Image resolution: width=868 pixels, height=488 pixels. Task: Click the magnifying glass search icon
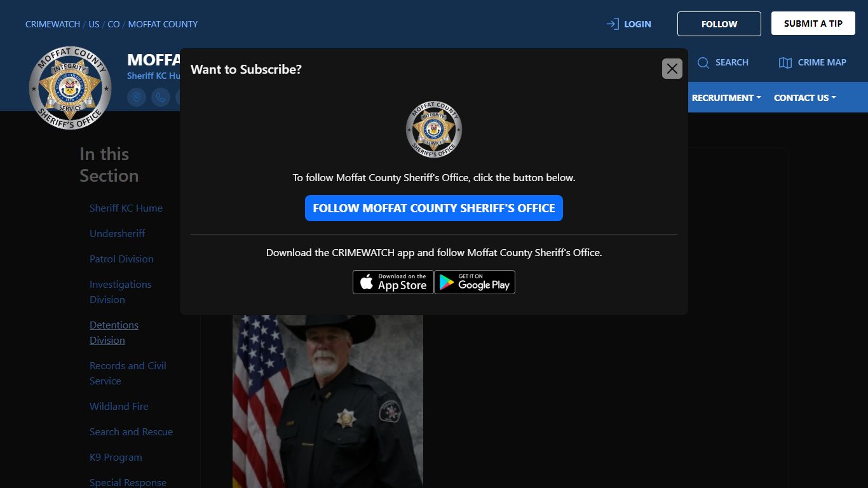pyautogui.click(x=703, y=62)
